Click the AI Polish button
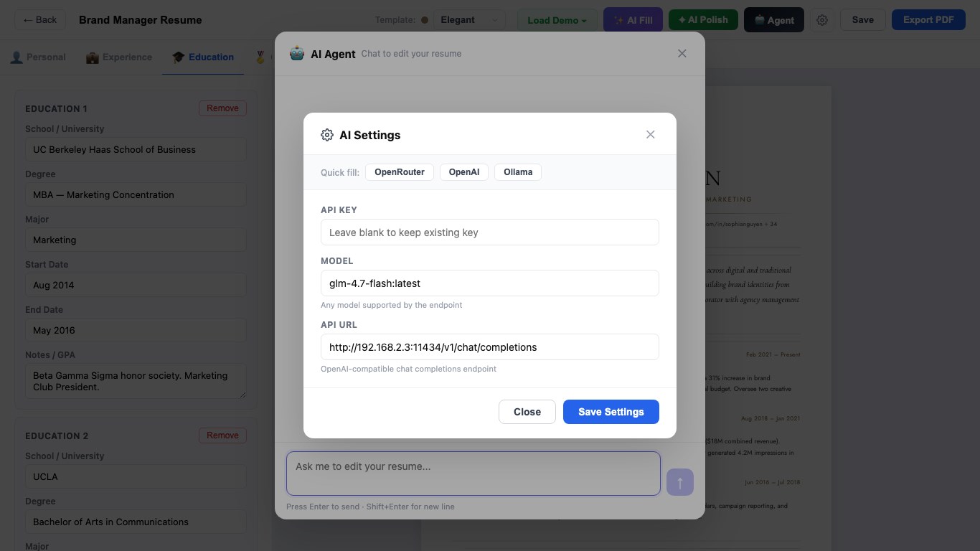 click(703, 20)
